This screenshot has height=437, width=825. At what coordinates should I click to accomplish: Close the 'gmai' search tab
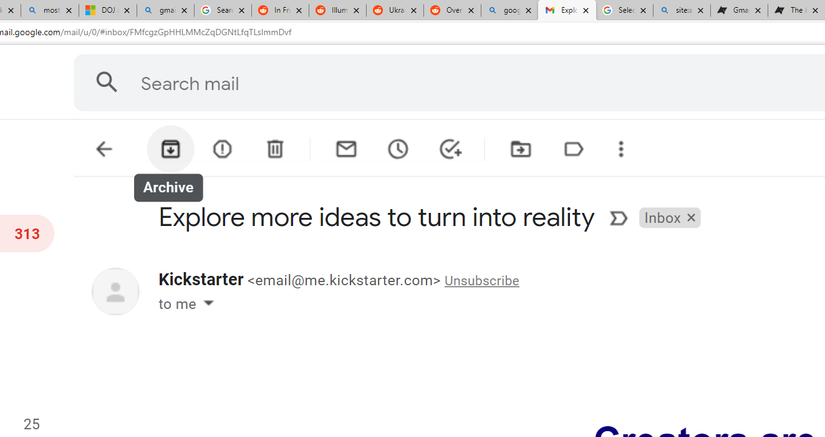(184, 11)
